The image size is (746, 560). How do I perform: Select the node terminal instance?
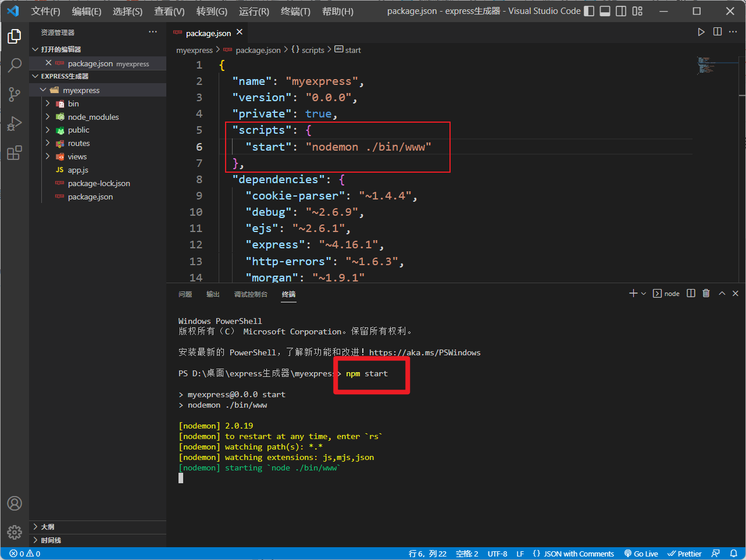coord(666,294)
